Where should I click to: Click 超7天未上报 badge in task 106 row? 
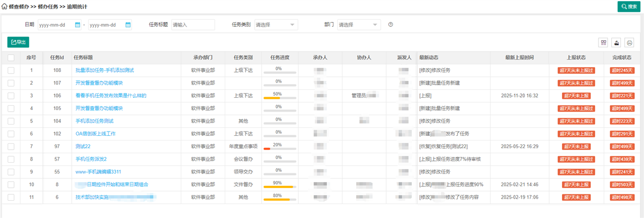coord(576,96)
